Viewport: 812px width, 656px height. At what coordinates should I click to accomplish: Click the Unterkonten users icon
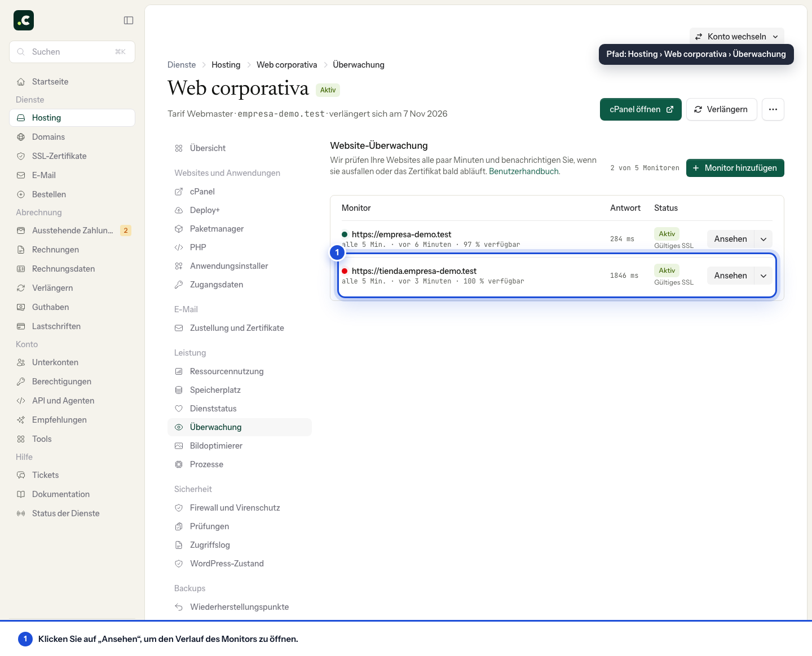click(21, 362)
